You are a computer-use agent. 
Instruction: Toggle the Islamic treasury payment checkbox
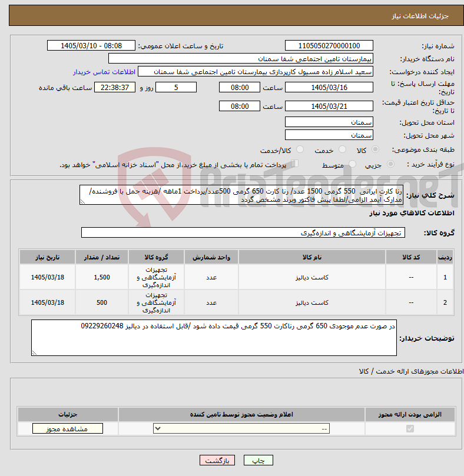pyautogui.click(x=294, y=164)
